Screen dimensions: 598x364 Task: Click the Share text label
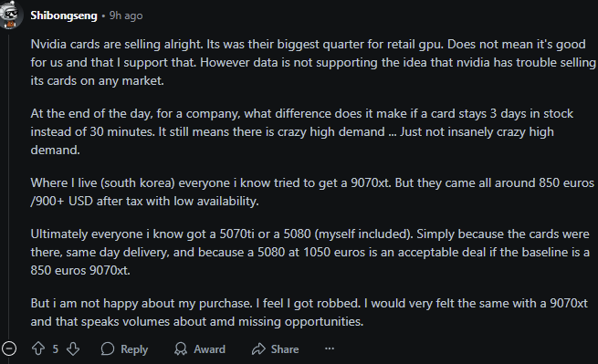285,349
